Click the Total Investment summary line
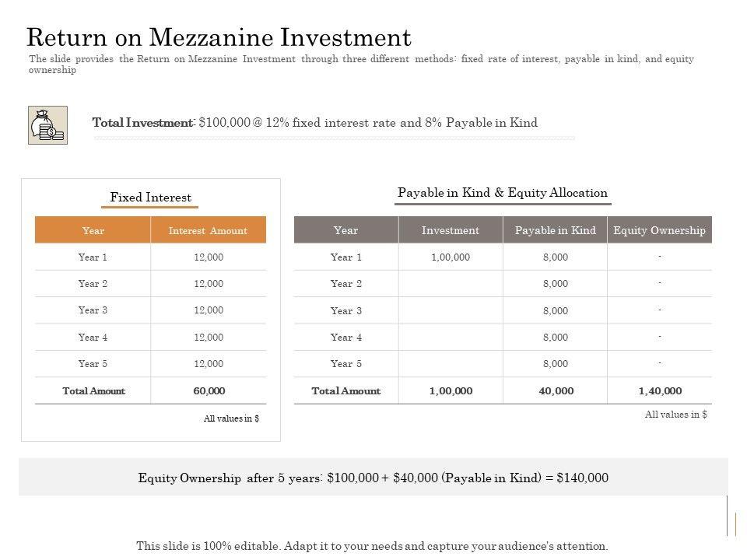The image size is (747, 560). click(x=314, y=123)
